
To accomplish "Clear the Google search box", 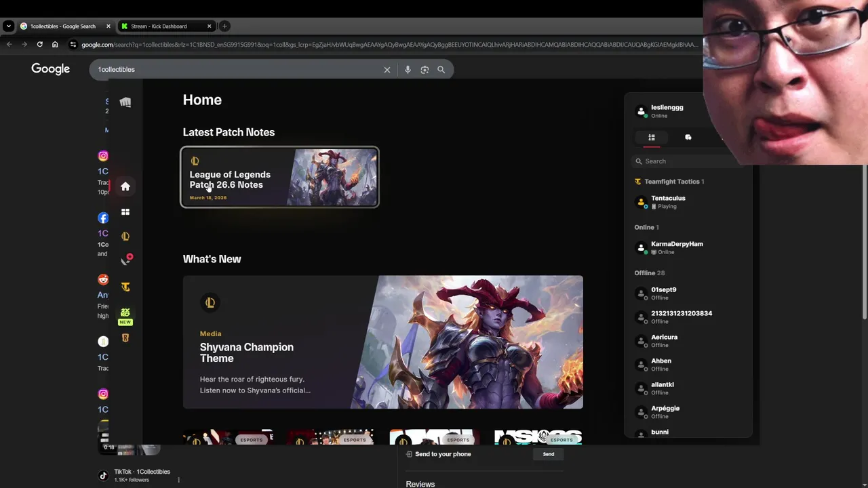I will point(387,70).
